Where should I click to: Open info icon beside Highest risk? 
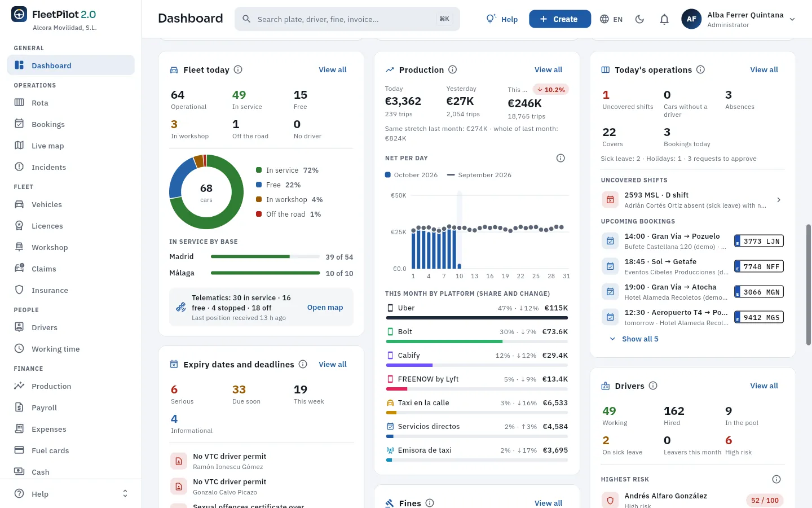776,479
